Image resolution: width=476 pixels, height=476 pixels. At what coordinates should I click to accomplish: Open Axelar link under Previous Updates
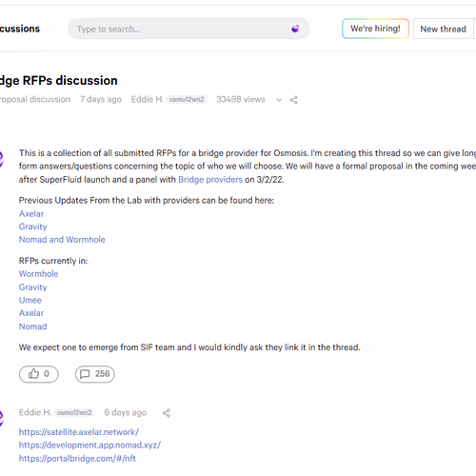tap(31, 213)
